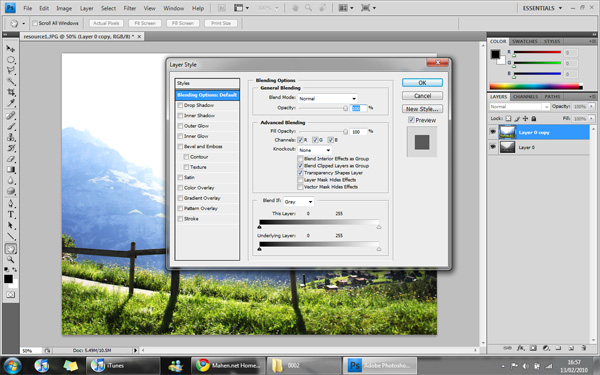
Task: Click the Actual Pixels button
Action: (x=106, y=23)
